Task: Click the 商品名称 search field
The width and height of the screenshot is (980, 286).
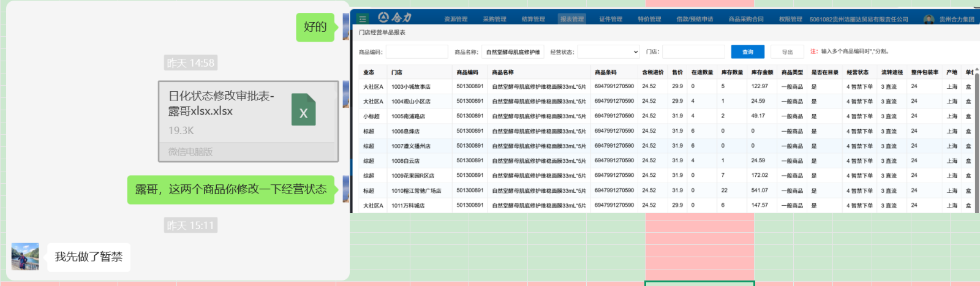Action: coord(513,52)
